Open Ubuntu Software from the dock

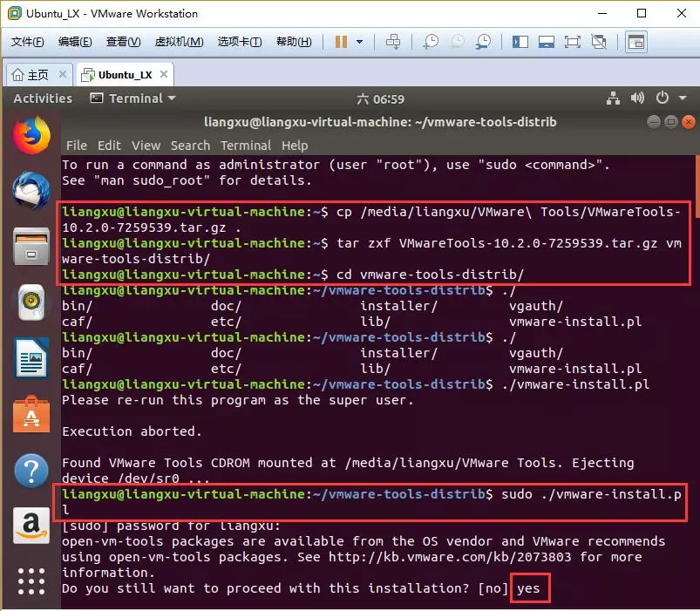(31, 414)
